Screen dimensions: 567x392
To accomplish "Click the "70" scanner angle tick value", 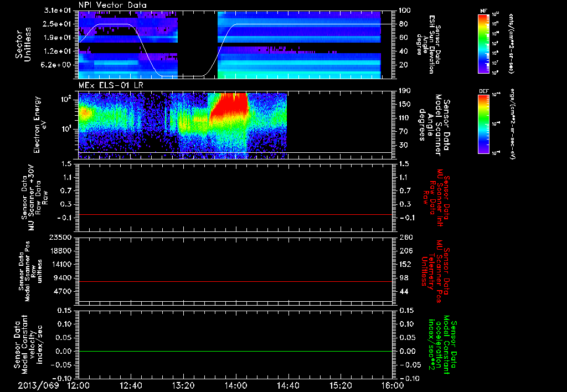I will click(404, 132).
